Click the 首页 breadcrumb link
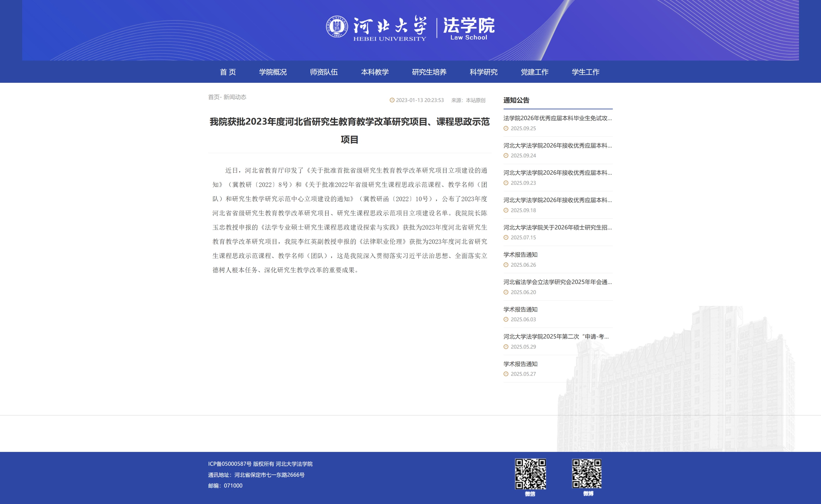This screenshot has width=821, height=504. pyautogui.click(x=214, y=97)
